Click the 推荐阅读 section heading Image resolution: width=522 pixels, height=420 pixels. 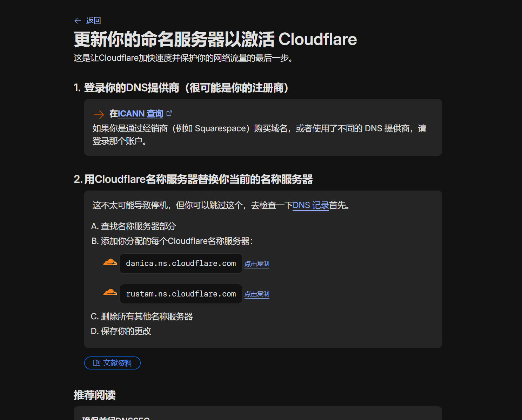pyautogui.click(x=95, y=395)
